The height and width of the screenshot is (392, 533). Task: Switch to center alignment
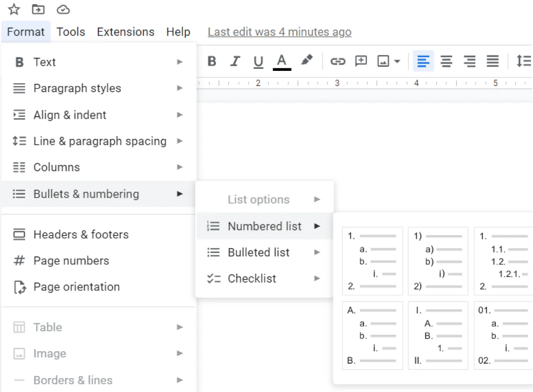pos(446,61)
